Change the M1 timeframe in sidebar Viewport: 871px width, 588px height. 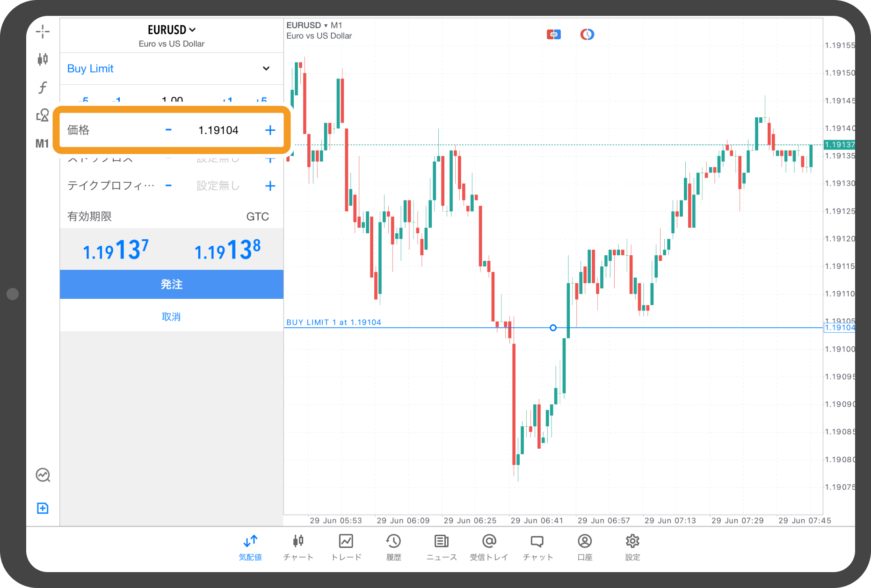[x=43, y=143]
